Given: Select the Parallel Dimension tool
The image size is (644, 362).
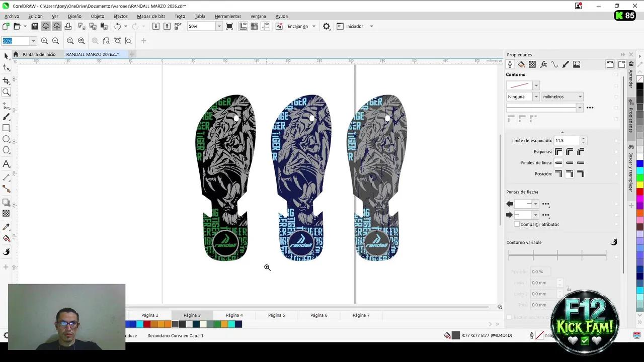Looking at the screenshot, I should point(6,177).
